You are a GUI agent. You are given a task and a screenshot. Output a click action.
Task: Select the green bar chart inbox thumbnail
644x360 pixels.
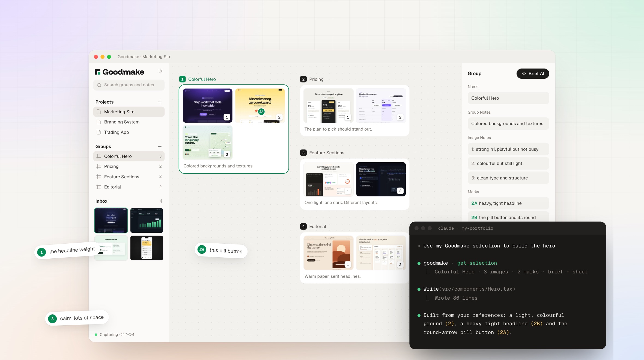pyautogui.click(x=147, y=220)
